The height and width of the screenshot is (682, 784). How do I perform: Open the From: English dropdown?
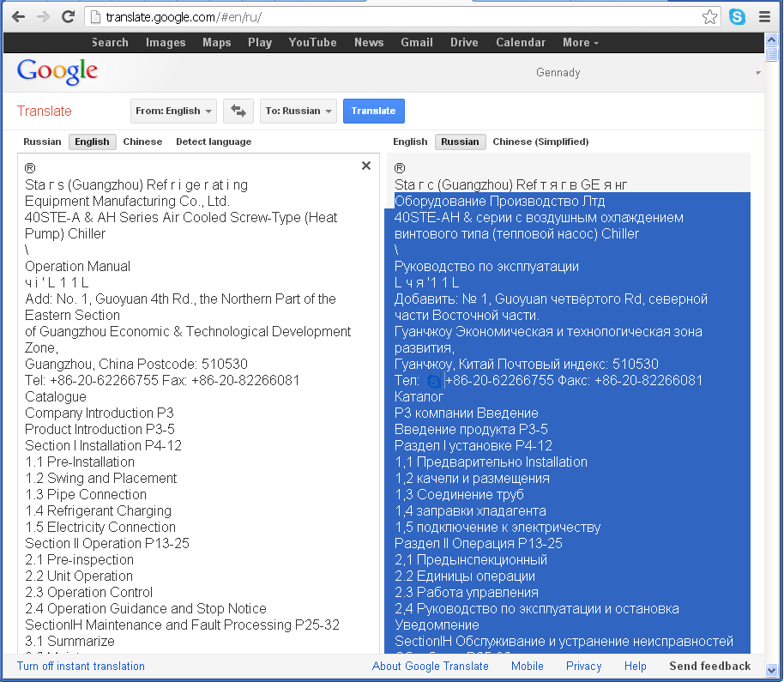[x=173, y=111]
